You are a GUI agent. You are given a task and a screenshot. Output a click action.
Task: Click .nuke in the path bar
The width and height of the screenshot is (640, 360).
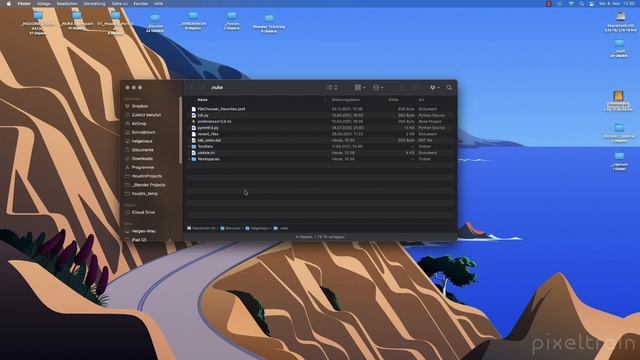click(x=281, y=228)
